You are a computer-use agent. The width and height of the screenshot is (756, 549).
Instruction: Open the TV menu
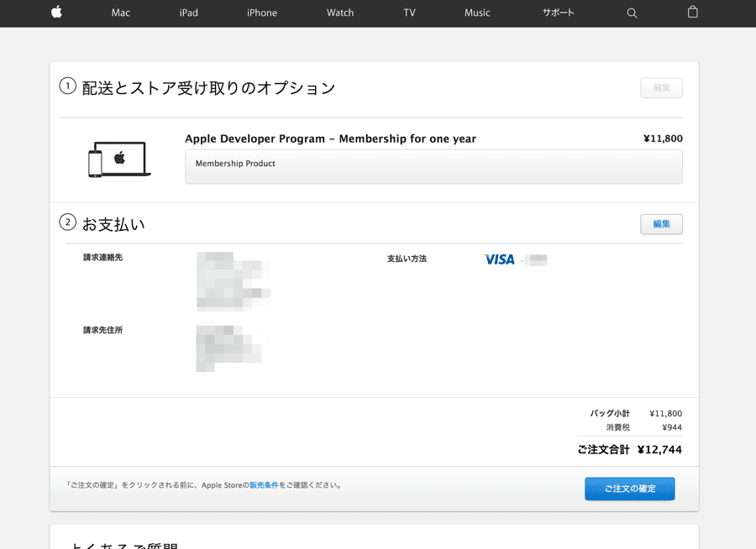click(409, 13)
